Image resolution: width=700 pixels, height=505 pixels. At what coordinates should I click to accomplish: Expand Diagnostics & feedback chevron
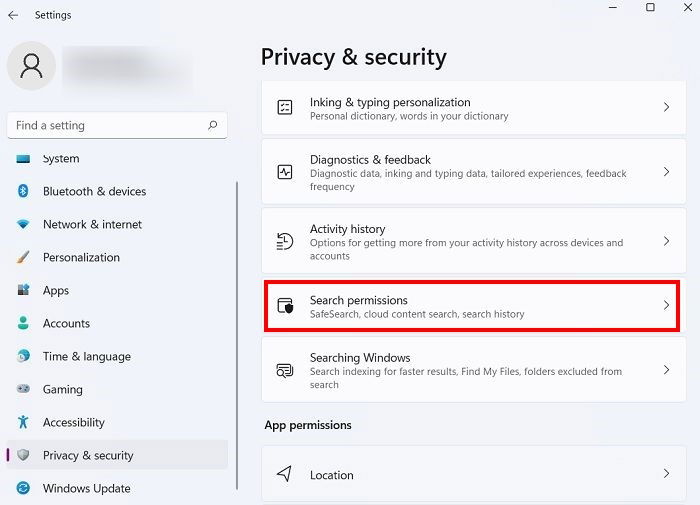point(666,172)
